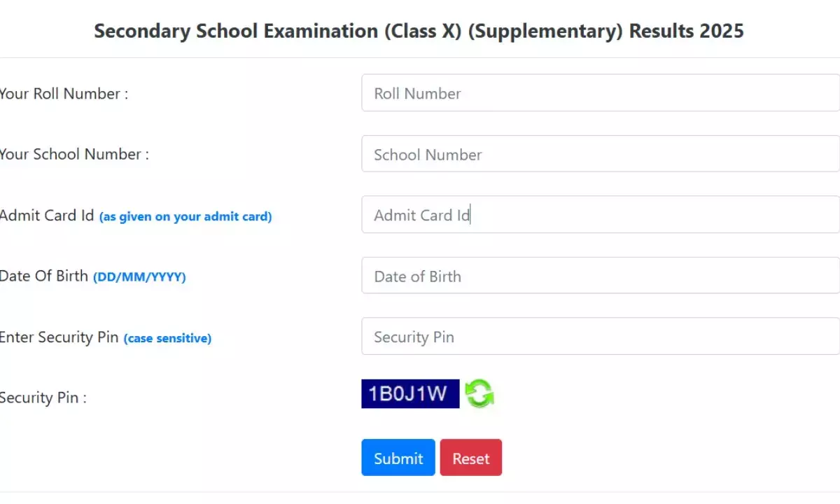
Task: Click the 1B0J1W captcha image
Action: pyautogui.click(x=410, y=393)
